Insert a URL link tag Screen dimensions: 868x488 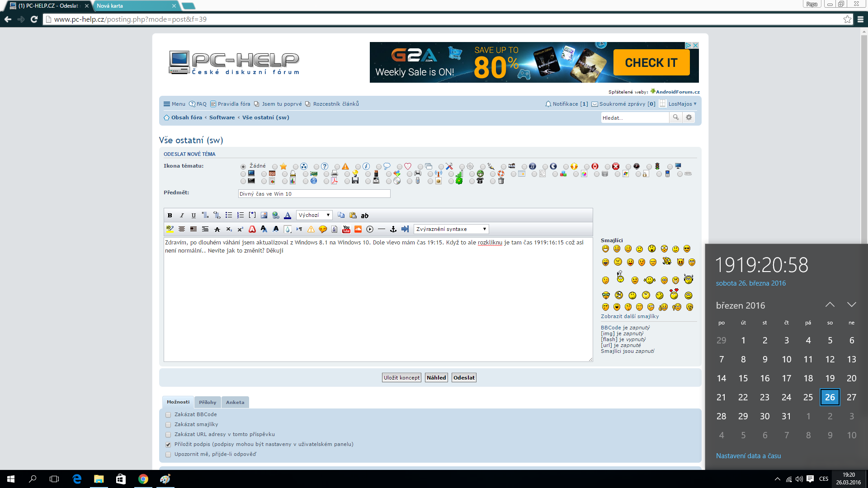point(276,216)
